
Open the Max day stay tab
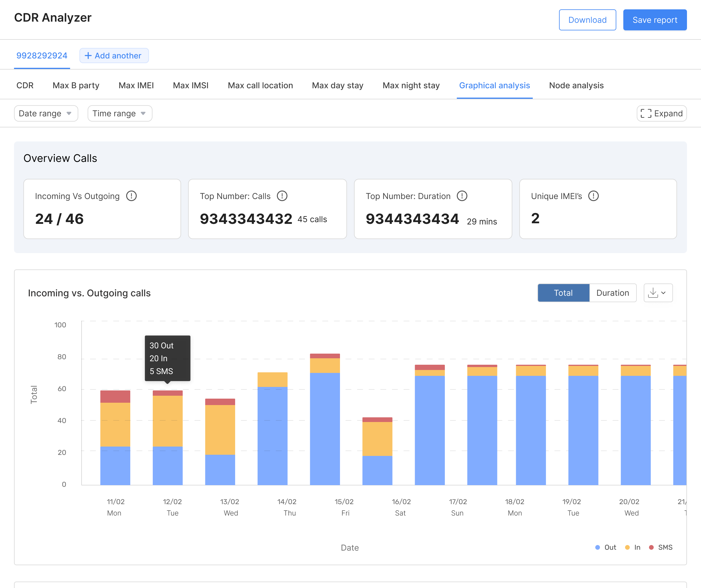[337, 85]
